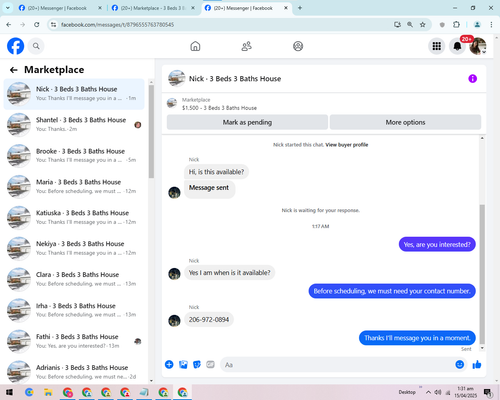This screenshot has height=400, width=500.
Task: Click Nick's avatar beside phone number message
Action: (x=174, y=320)
